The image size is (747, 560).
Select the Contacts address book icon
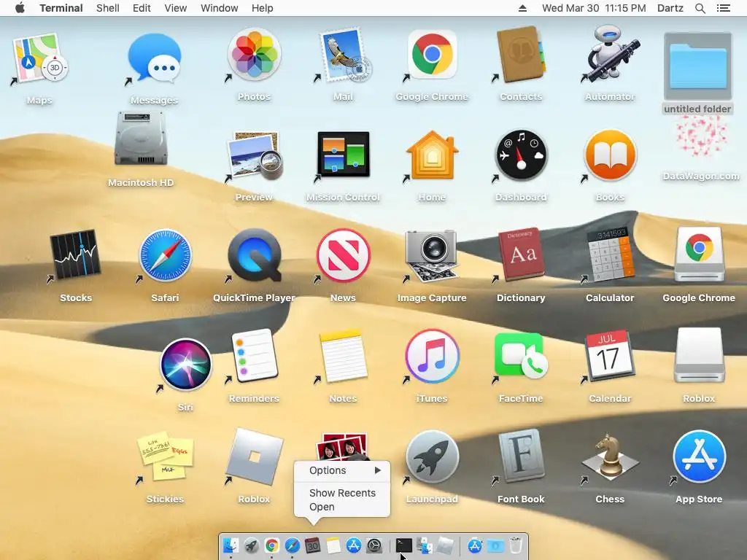pos(521,56)
